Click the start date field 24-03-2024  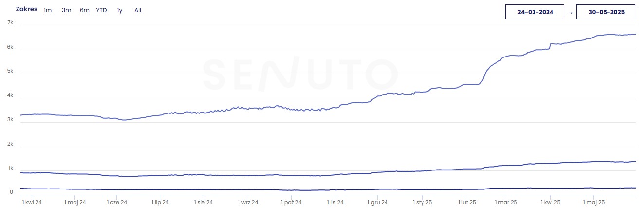(x=535, y=12)
